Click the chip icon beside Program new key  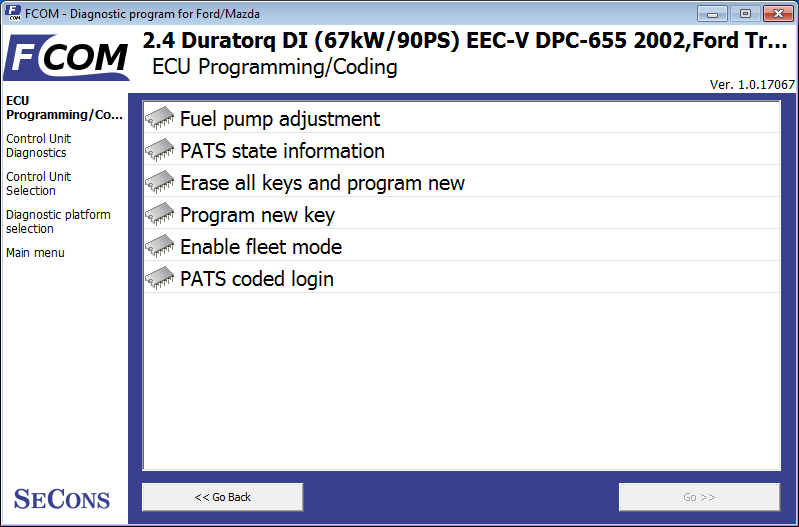pyautogui.click(x=160, y=215)
